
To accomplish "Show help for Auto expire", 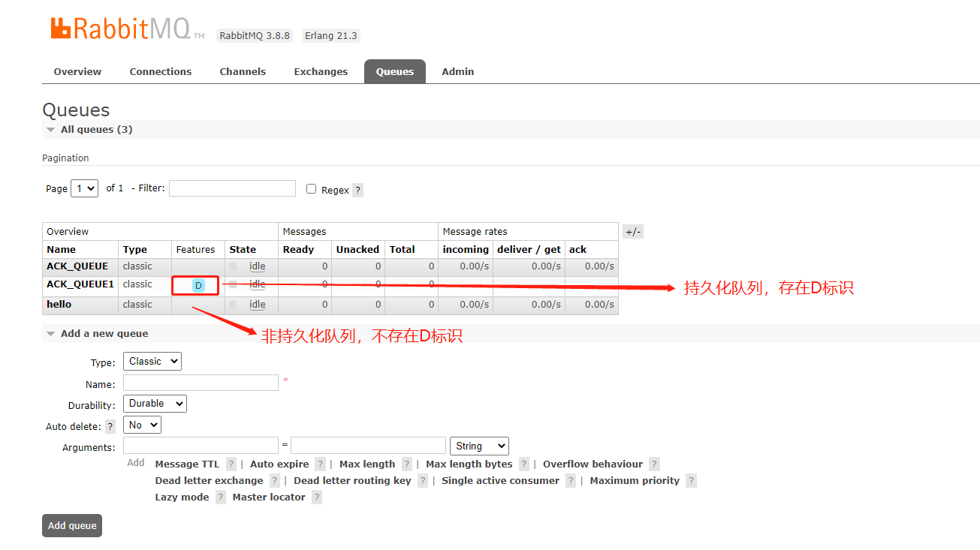I will 321,464.
